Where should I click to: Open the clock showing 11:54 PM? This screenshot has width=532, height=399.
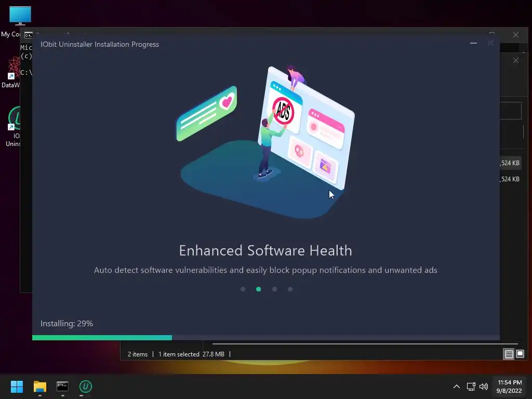[509, 387]
